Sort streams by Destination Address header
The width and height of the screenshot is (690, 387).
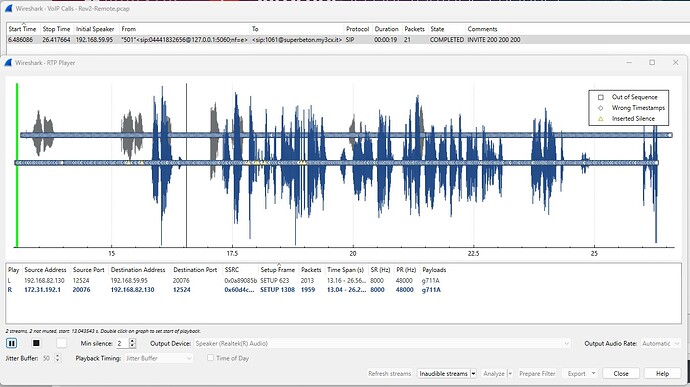pos(138,270)
